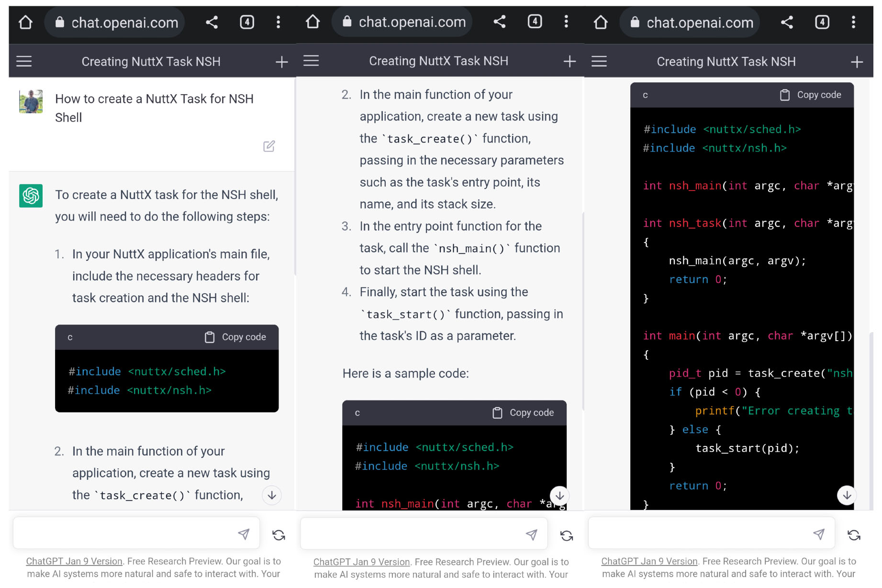Tap the home icon in the left browser panel
The height and width of the screenshot is (588, 882).
click(25, 22)
